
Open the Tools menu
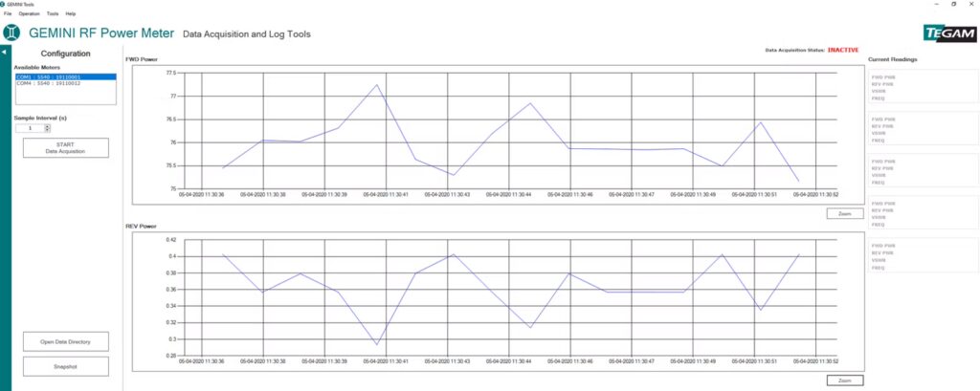53,13
